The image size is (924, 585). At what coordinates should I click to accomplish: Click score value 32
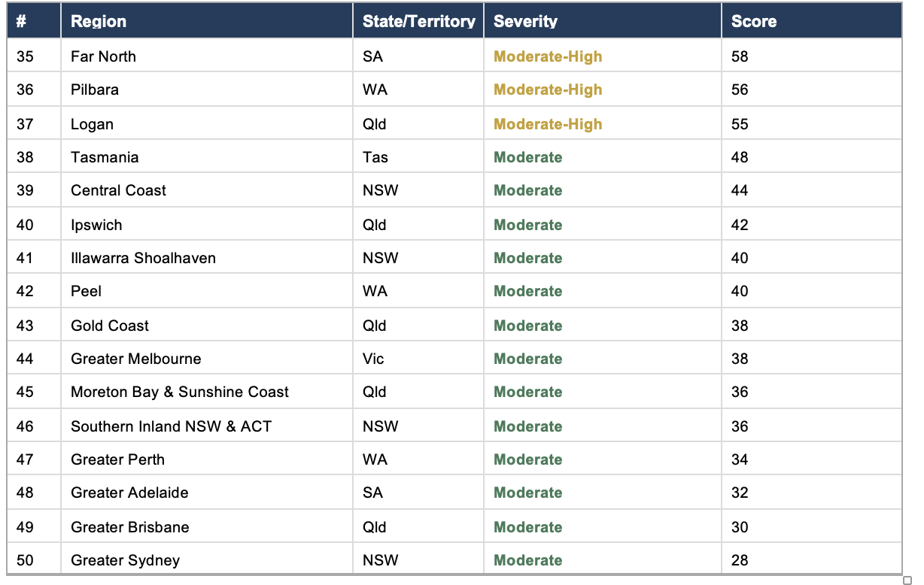(x=740, y=493)
